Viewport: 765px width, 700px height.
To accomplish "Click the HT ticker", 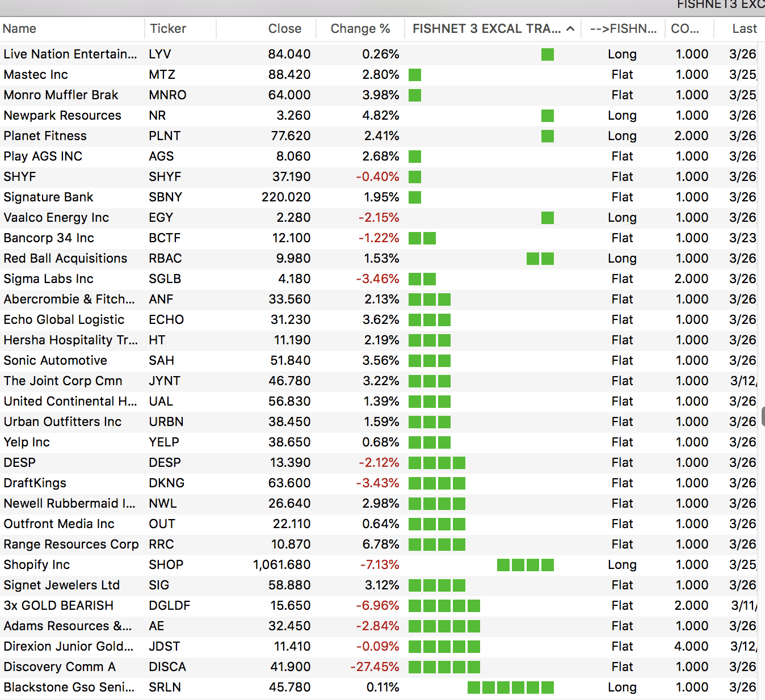I will (157, 340).
